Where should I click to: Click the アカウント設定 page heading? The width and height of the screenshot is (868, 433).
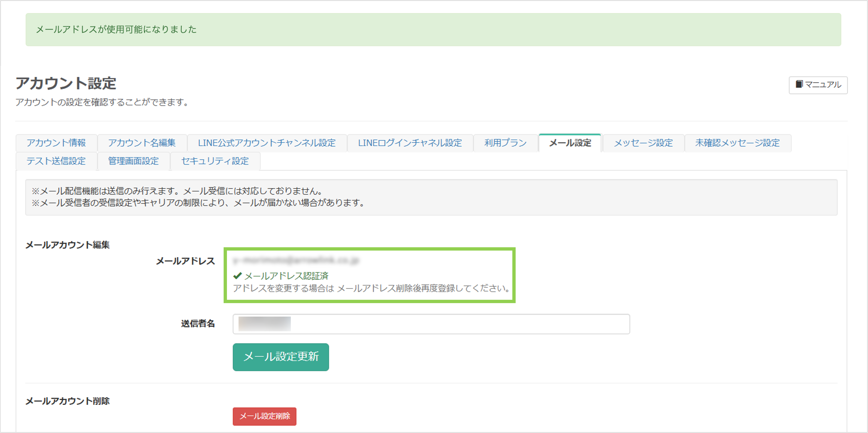tap(66, 84)
